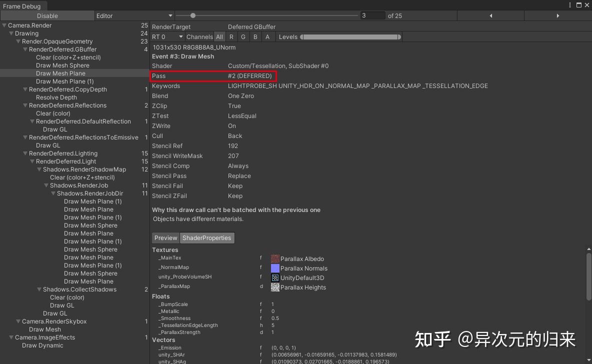
Task: Open the Editor attach target dropdown
Action: pos(133,15)
